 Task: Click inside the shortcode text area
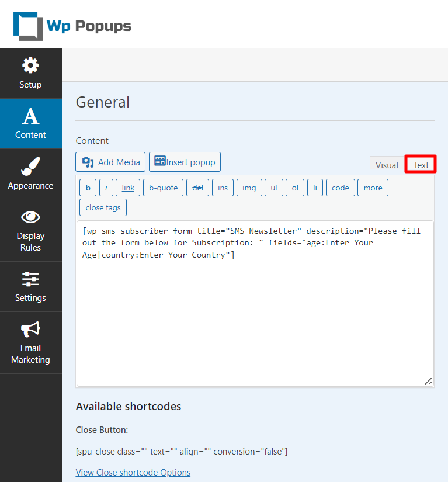pyautogui.click(x=255, y=303)
